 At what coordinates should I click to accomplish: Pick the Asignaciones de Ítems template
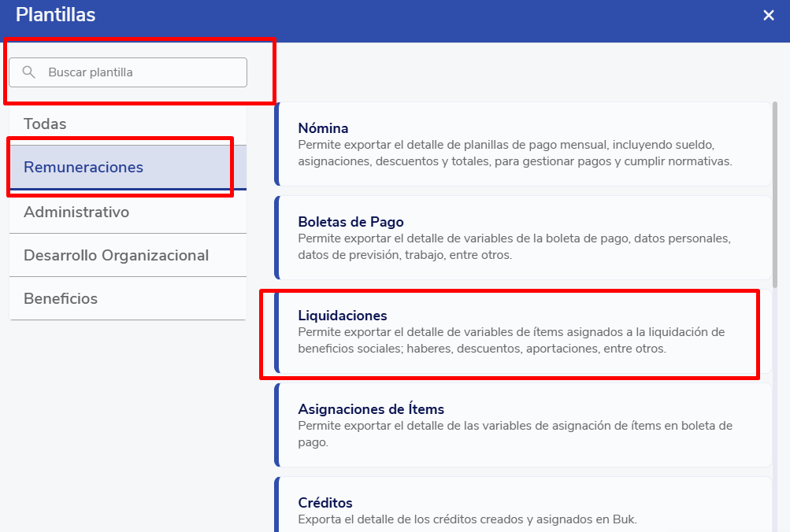click(371, 409)
